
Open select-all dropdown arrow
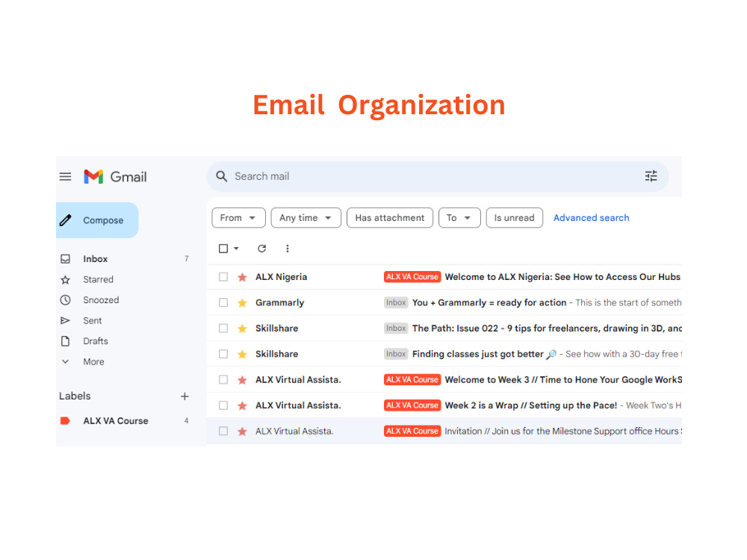click(x=236, y=248)
